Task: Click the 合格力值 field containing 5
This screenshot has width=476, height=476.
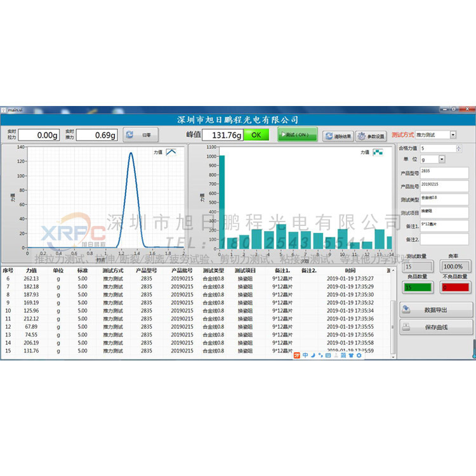Action: [x=438, y=149]
